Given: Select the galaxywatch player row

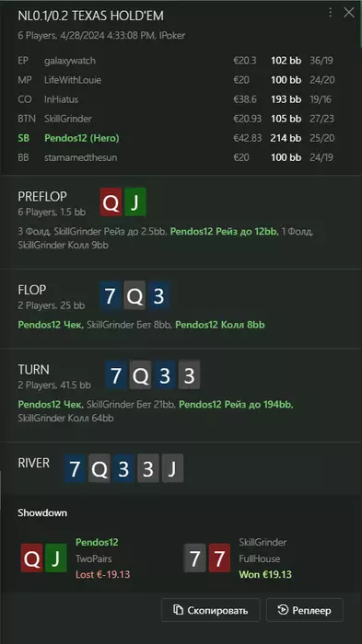Looking at the screenshot, I should point(176,61).
